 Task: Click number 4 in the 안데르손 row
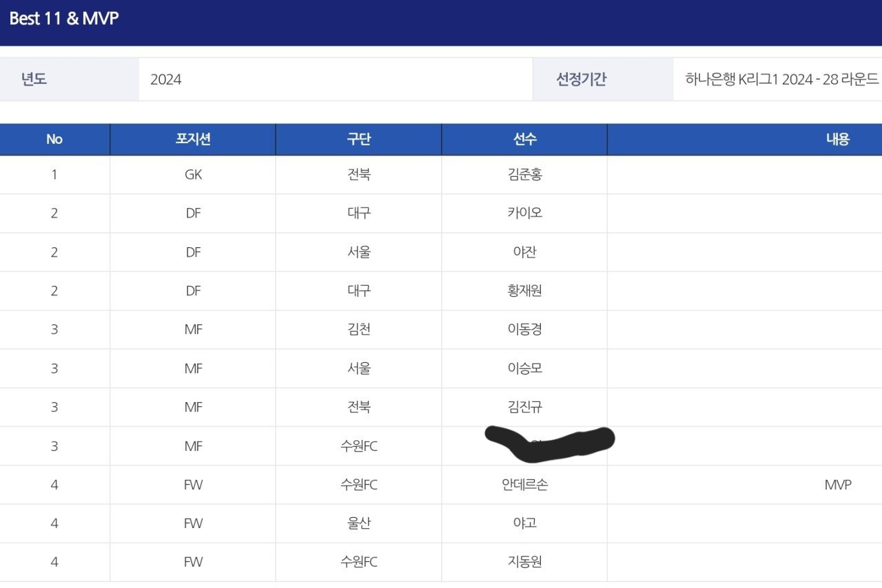click(x=54, y=485)
